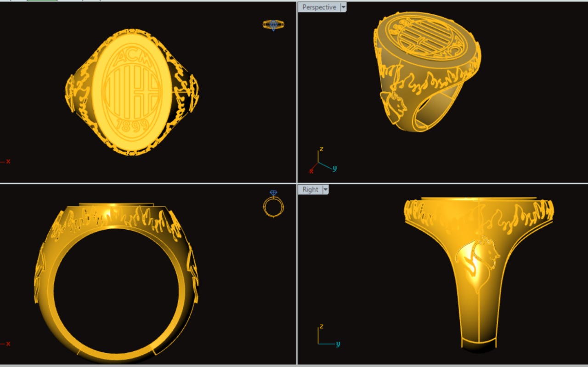Click the vertical divider between top viewports

[x=297, y=92]
